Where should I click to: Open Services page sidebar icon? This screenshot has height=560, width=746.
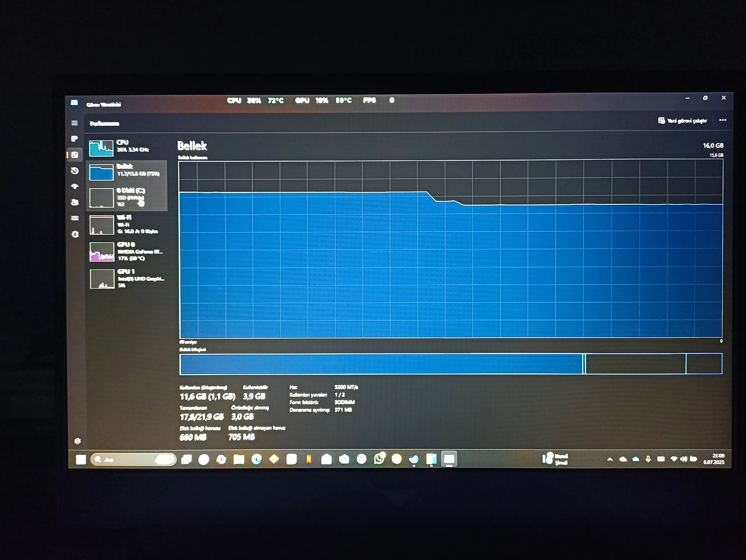(75, 234)
